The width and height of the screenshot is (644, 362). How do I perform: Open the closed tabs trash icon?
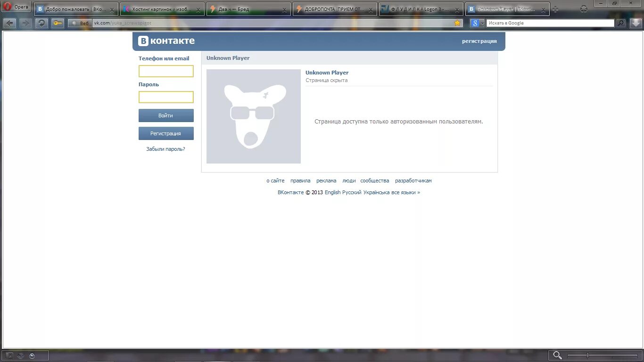[584, 8]
